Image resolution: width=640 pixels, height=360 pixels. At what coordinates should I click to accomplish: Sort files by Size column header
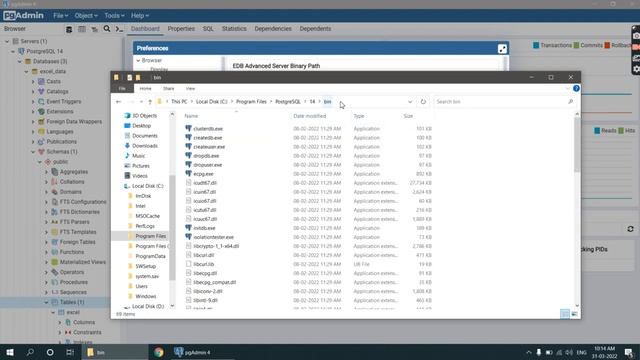(408, 116)
